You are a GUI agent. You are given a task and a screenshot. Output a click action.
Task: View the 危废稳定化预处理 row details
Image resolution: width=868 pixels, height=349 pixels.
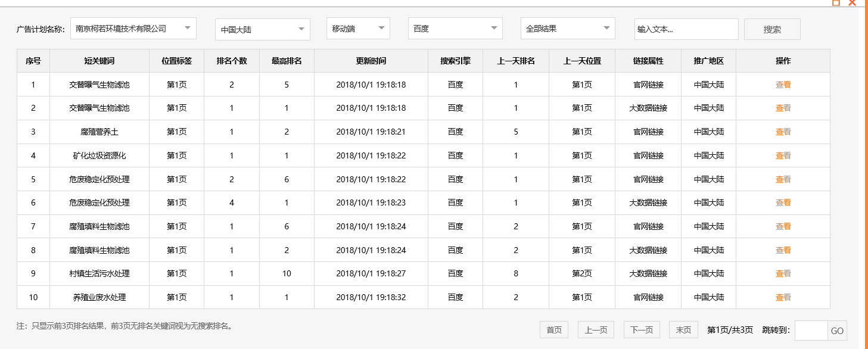[x=782, y=179]
